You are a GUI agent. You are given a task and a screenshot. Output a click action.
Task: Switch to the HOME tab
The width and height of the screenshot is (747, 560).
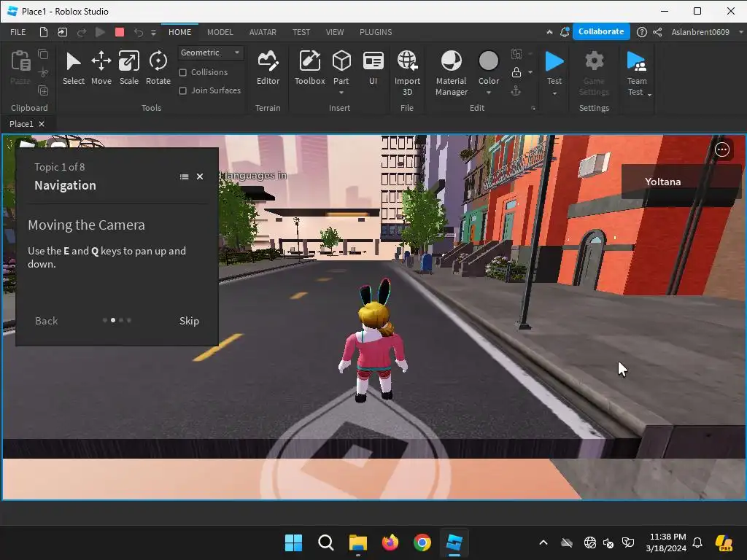179,32
